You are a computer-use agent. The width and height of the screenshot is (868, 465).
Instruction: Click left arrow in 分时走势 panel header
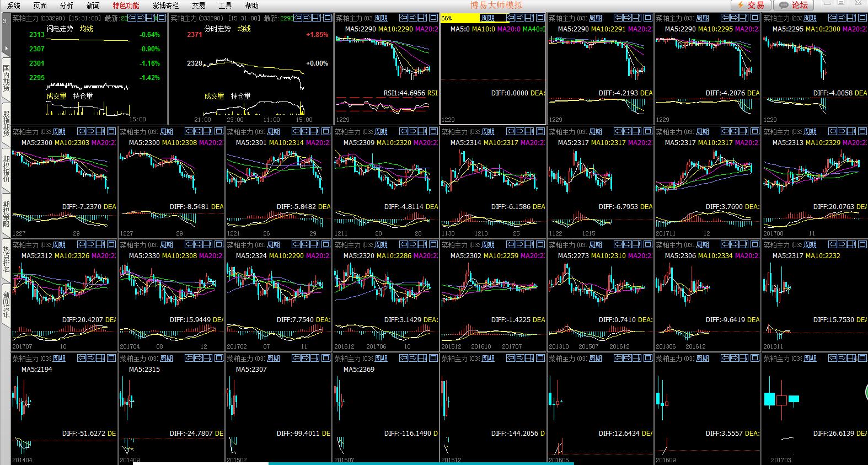point(298,18)
